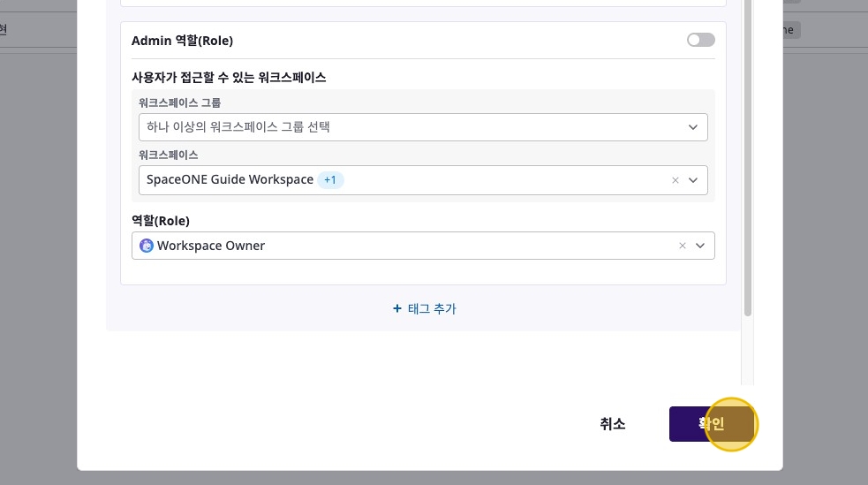
Task: Expand the 워크스페이스 그룹 dropdown chevron
Action: coord(693,127)
